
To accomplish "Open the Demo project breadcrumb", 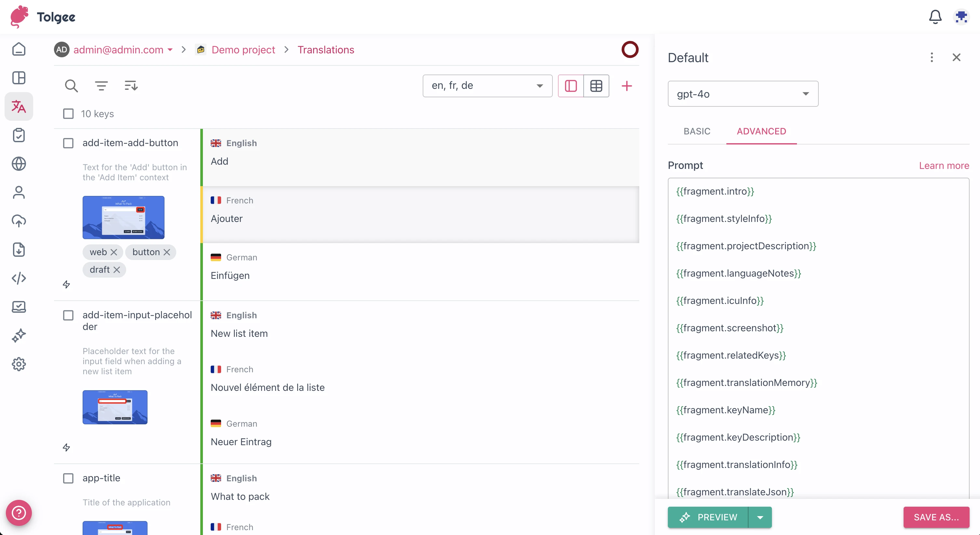I will [244, 49].
